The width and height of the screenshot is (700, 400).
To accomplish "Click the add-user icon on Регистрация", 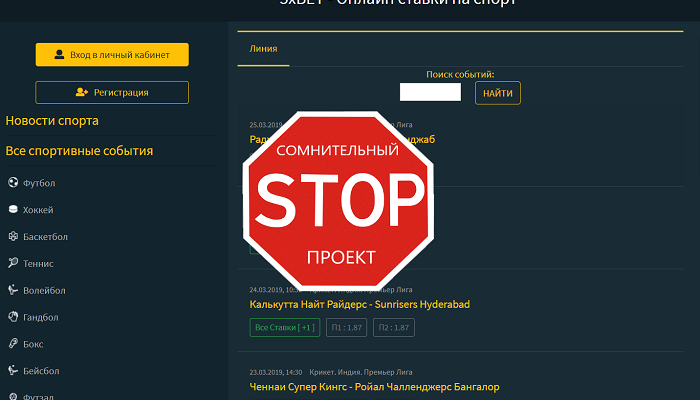I will (x=82, y=92).
